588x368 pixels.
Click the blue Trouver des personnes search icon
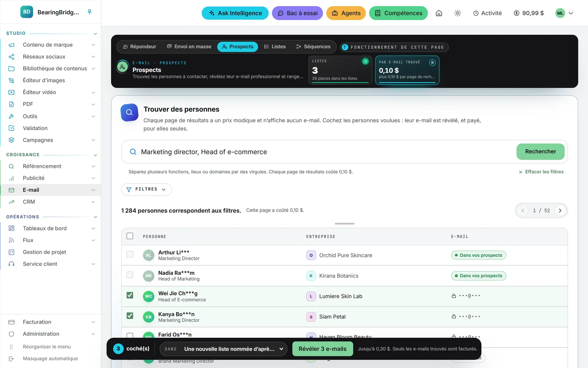pyautogui.click(x=129, y=112)
